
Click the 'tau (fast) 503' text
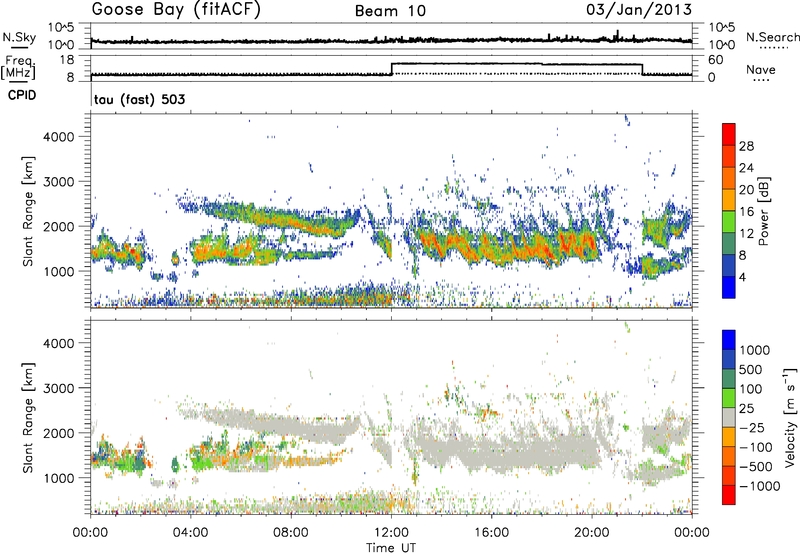point(139,99)
